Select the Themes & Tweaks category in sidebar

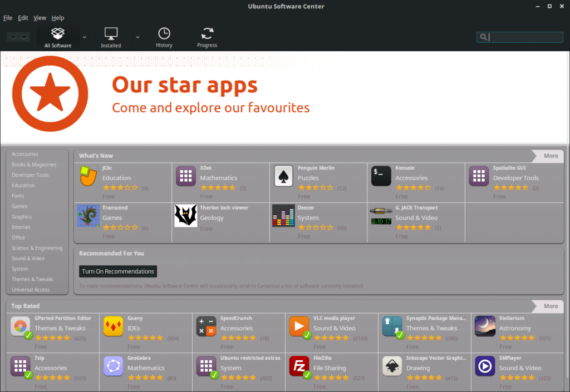point(32,280)
